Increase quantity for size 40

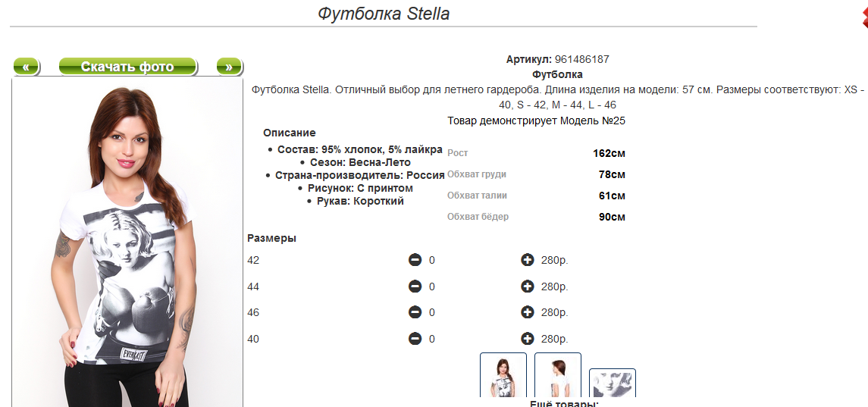click(x=528, y=339)
